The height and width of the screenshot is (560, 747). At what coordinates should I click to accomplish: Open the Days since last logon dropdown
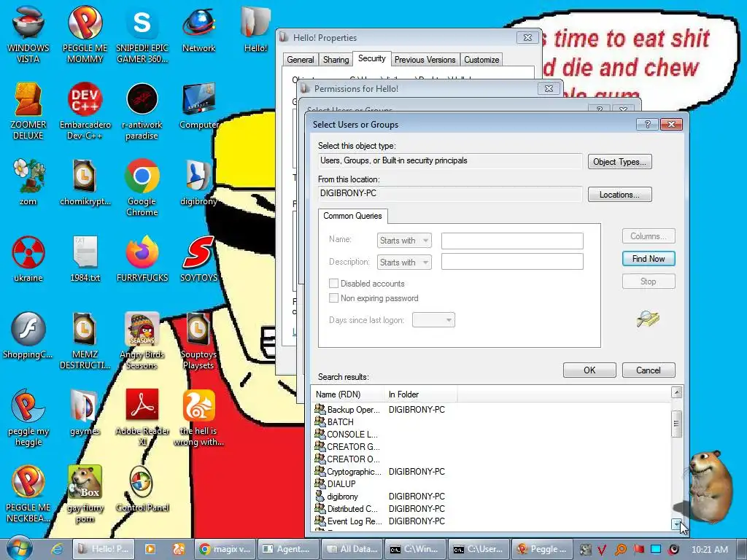433,320
